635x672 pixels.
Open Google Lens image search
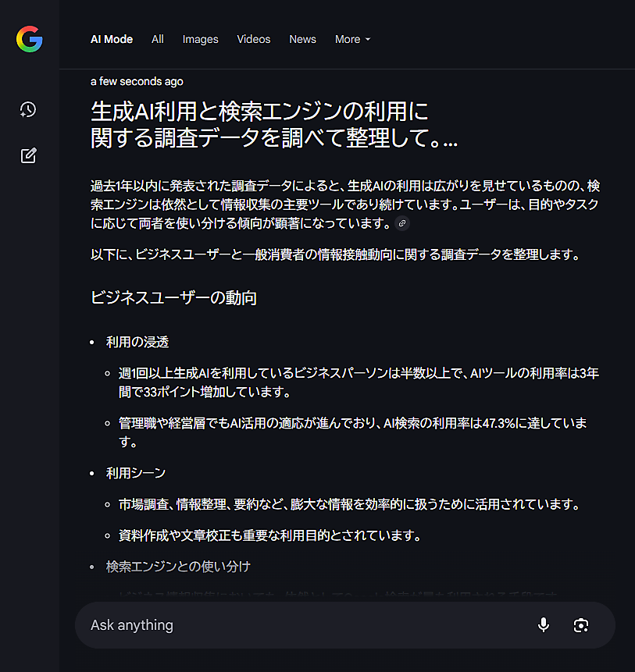click(x=580, y=625)
